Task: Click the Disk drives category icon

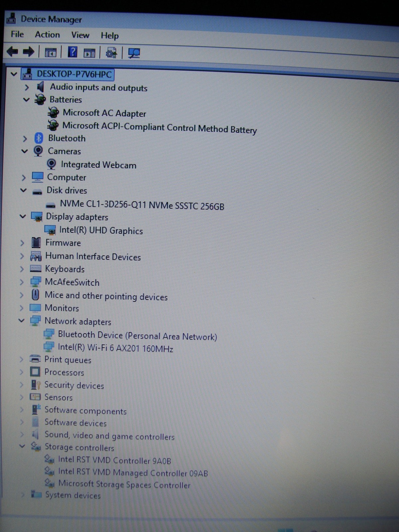Action: 37,192
